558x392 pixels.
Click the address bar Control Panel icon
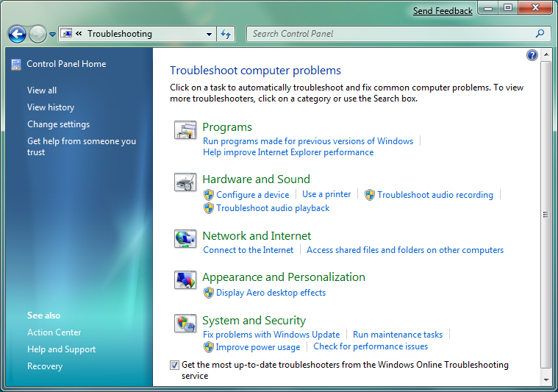(x=67, y=34)
